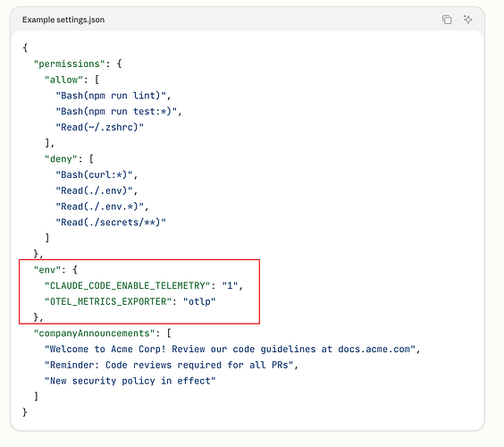Screen dimensions: 504x447
Task: Click the CLAUDE_CODE_ENABLE_TELEMETRY key
Action: click(x=127, y=285)
